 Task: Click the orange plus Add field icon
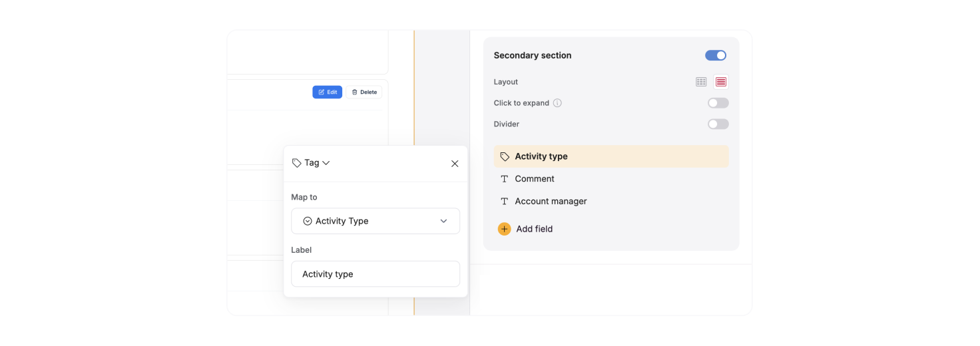(x=504, y=229)
